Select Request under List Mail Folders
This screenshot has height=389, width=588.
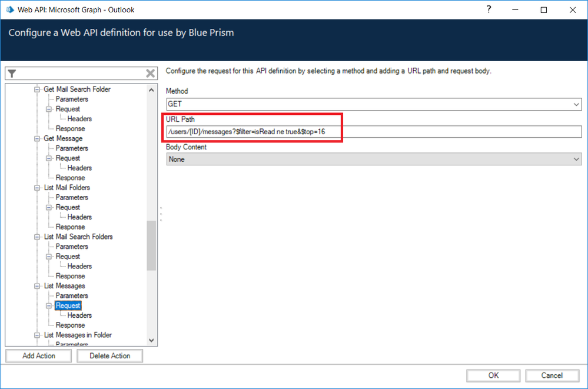pos(68,207)
